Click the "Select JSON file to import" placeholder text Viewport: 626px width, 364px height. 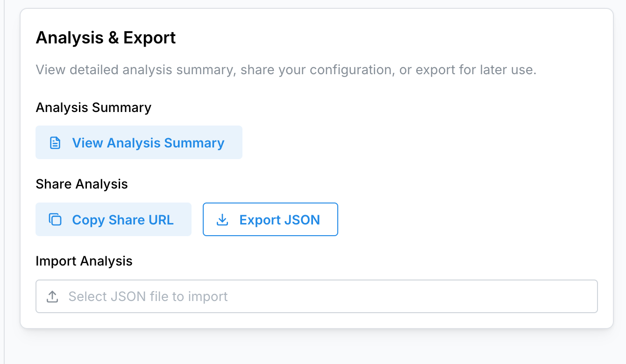pyautogui.click(x=148, y=296)
